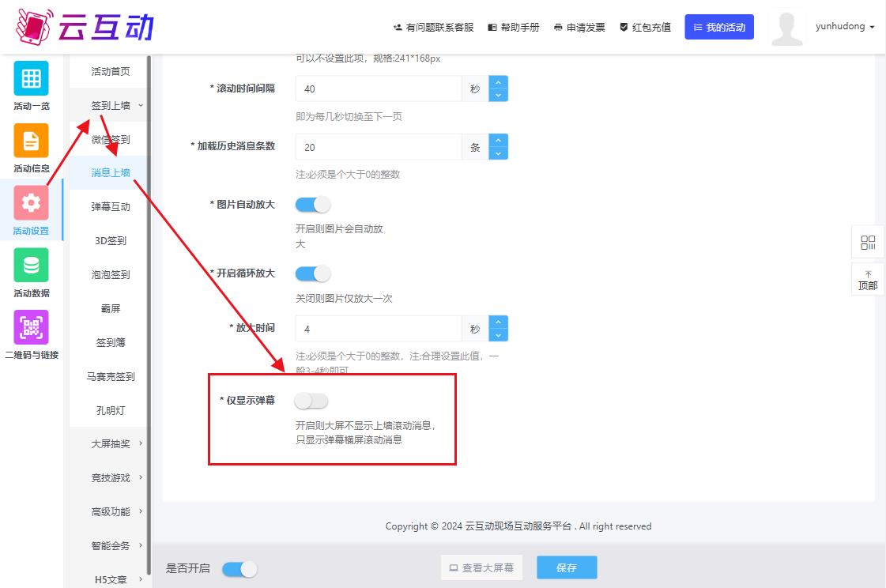Turn off the 开启循环放大 switch
Image resolution: width=886 pixels, height=588 pixels.
(313, 273)
